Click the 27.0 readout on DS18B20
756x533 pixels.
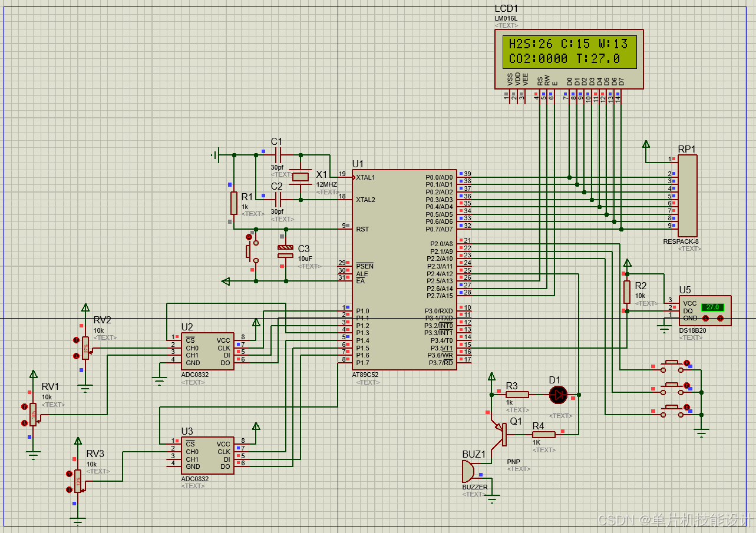click(x=712, y=307)
